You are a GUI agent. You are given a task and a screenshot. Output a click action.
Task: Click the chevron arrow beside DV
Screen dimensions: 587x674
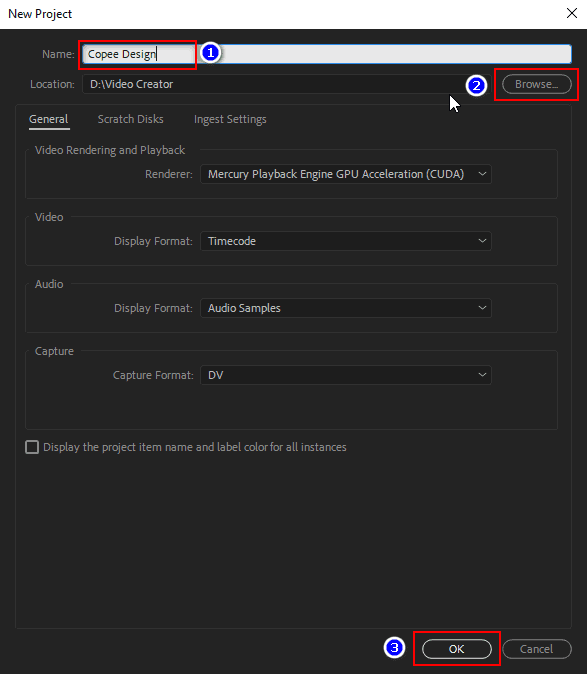pos(482,375)
